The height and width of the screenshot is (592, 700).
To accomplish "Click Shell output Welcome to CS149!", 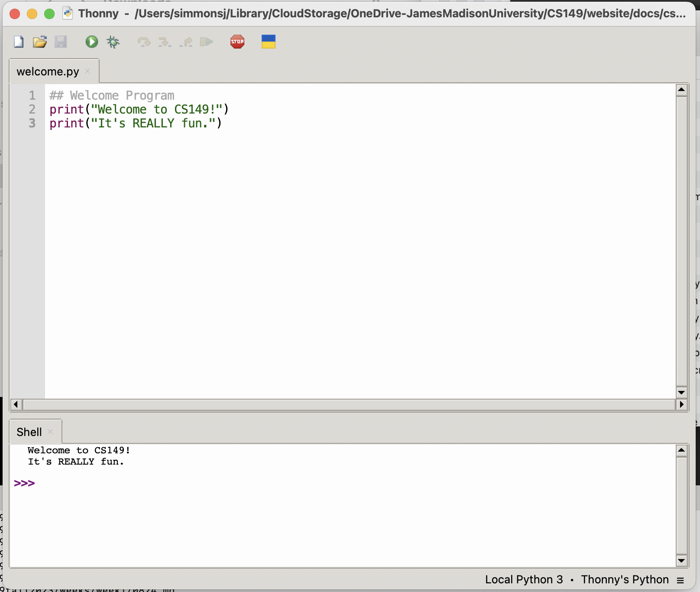I will 79,450.
